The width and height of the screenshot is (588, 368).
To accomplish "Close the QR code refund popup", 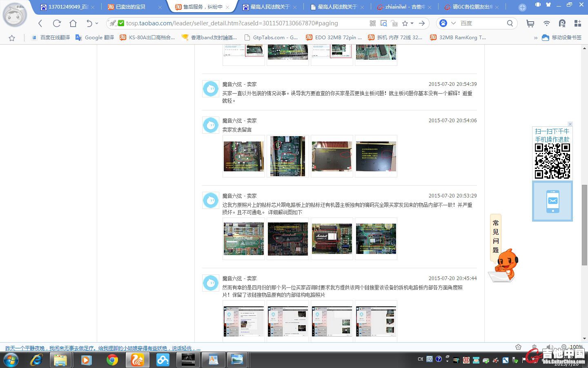I will pos(570,124).
